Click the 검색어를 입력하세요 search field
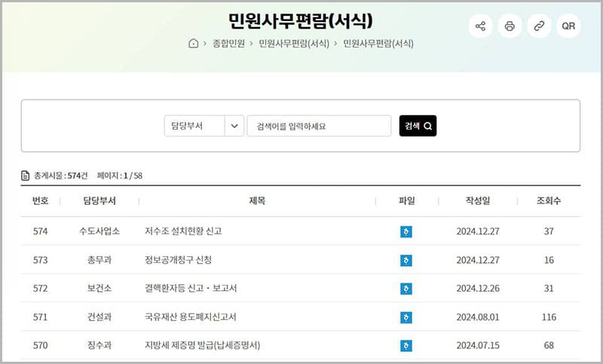Image resolution: width=603 pixels, height=364 pixels. [x=319, y=126]
